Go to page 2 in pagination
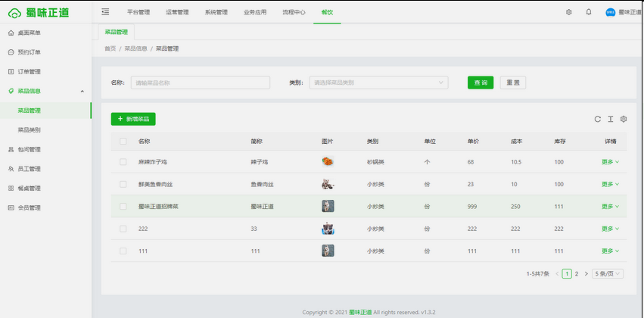Image resolution: width=644 pixels, height=318 pixels. 577,273
